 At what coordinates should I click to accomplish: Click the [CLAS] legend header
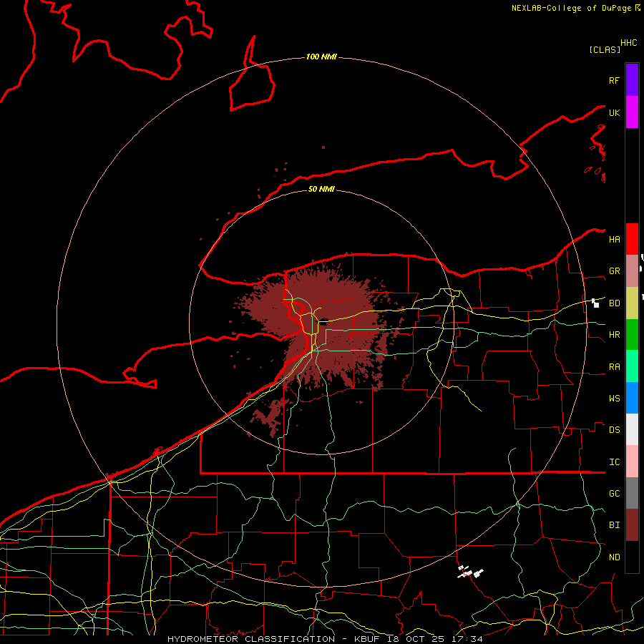click(605, 49)
